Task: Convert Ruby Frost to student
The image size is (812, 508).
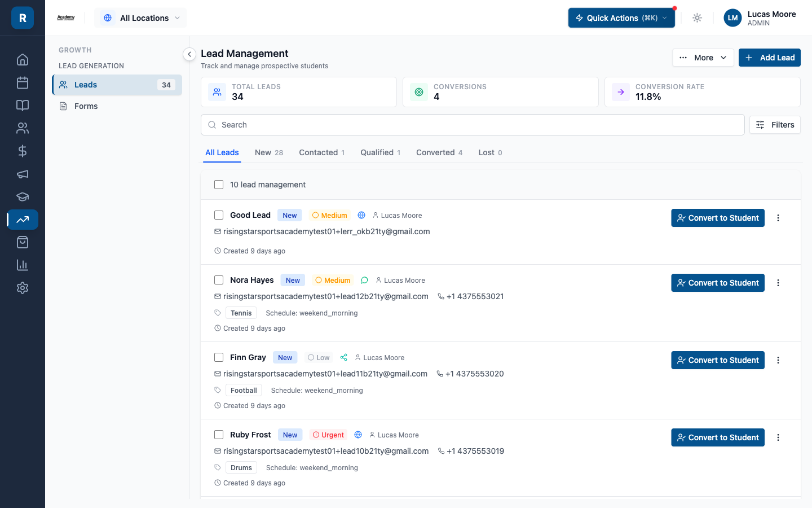Action: point(718,437)
